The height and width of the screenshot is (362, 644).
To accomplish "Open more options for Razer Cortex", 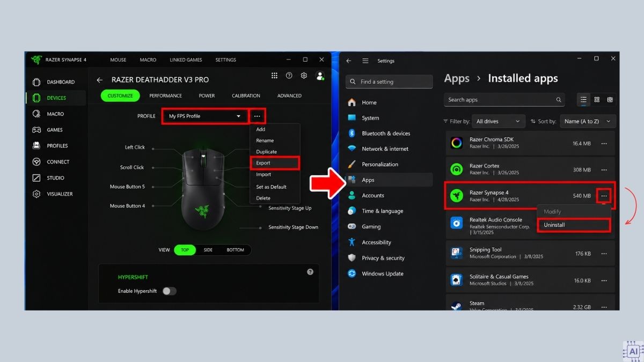I will click(604, 170).
